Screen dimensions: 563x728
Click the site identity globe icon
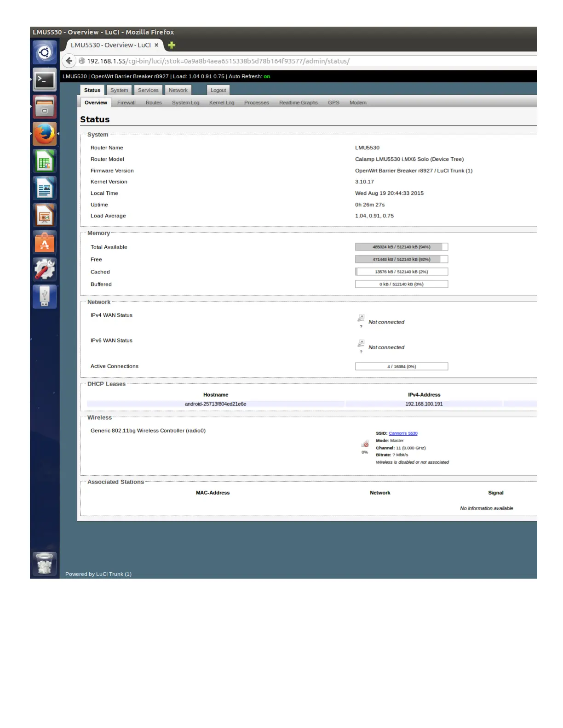pos(82,61)
